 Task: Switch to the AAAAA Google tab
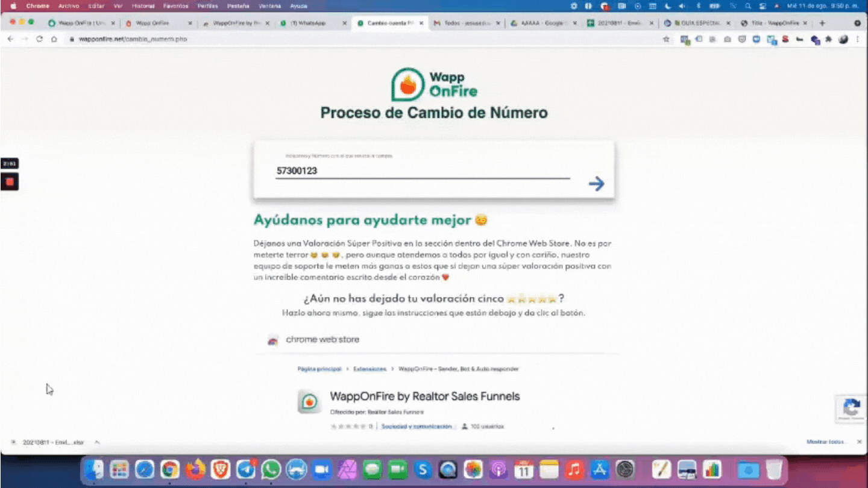click(x=544, y=23)
